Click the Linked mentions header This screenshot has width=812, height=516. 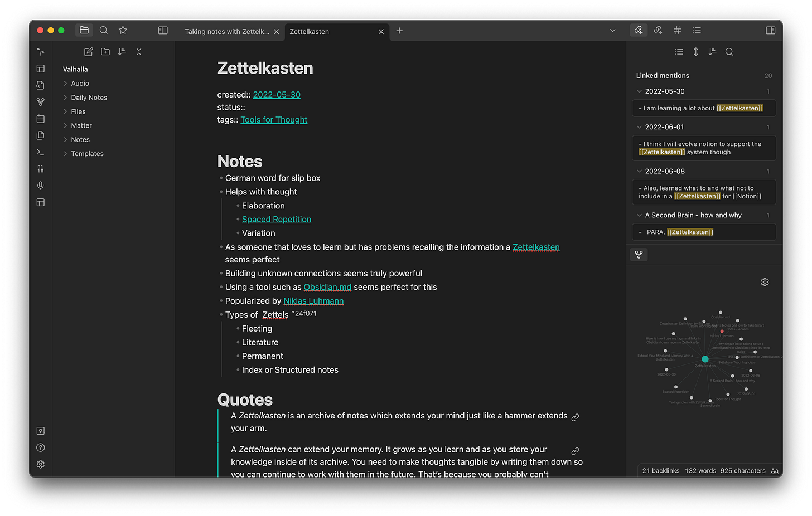coord(663,76)
